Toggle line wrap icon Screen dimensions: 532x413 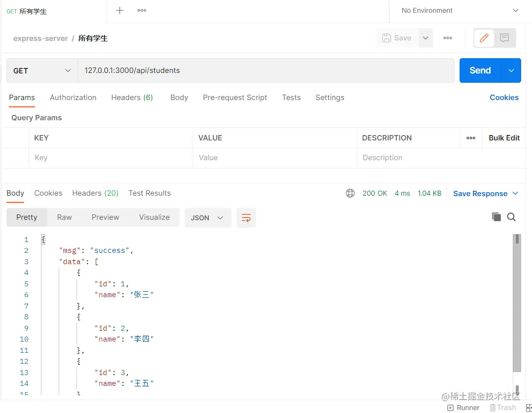(246, 217)
